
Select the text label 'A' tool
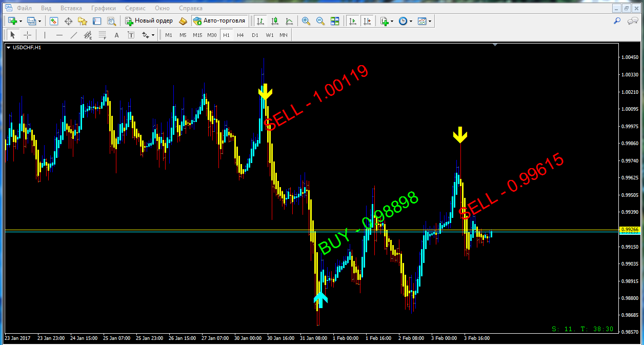pos(116,35)
